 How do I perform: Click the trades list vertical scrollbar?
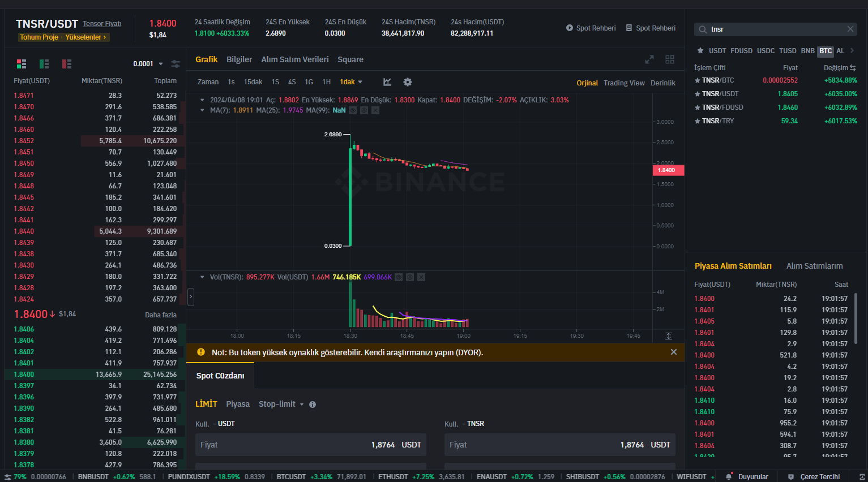tap(856, 317)
